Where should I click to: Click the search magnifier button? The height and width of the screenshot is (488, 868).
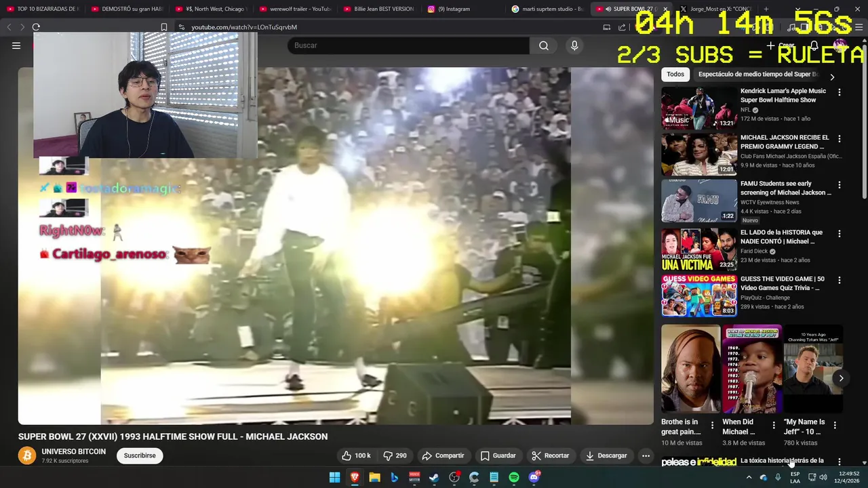coord(544,45)
